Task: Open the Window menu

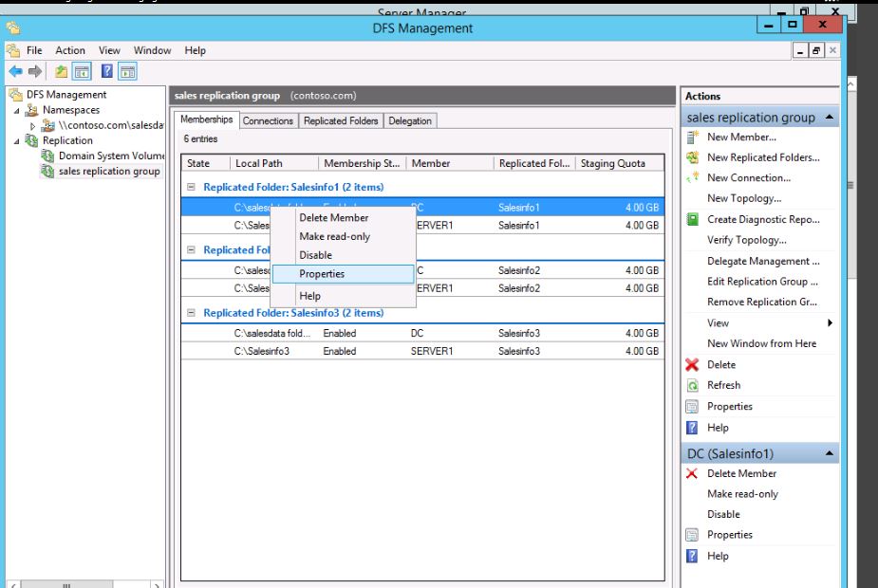Action: point(152,50)
